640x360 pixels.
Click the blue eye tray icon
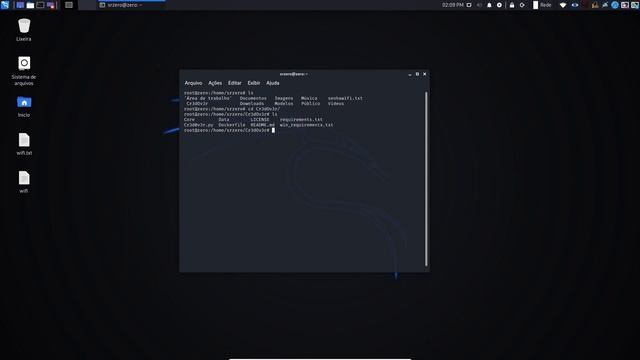[x=575, y=5]
